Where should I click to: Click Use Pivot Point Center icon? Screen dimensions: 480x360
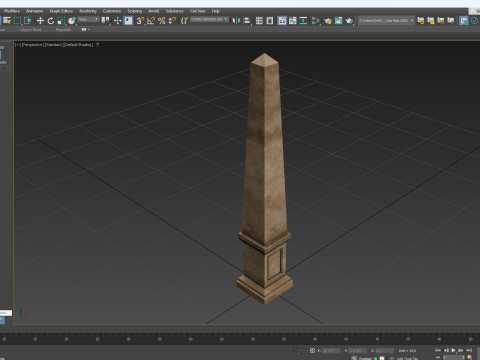tap(105, 21)
